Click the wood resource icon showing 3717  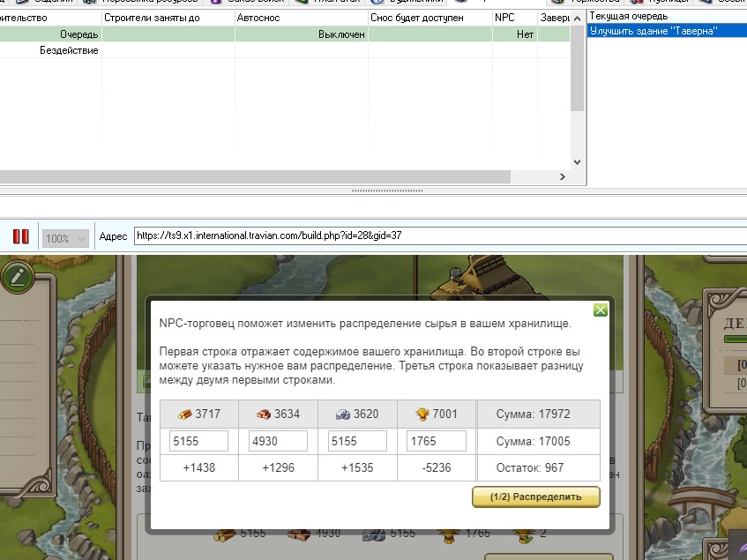click(x=185, y=414)
